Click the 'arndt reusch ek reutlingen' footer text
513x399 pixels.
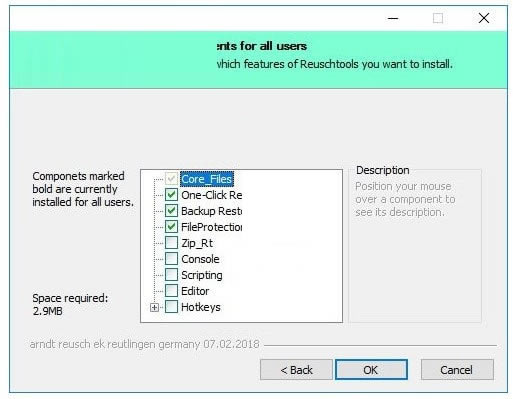point(144,344)
